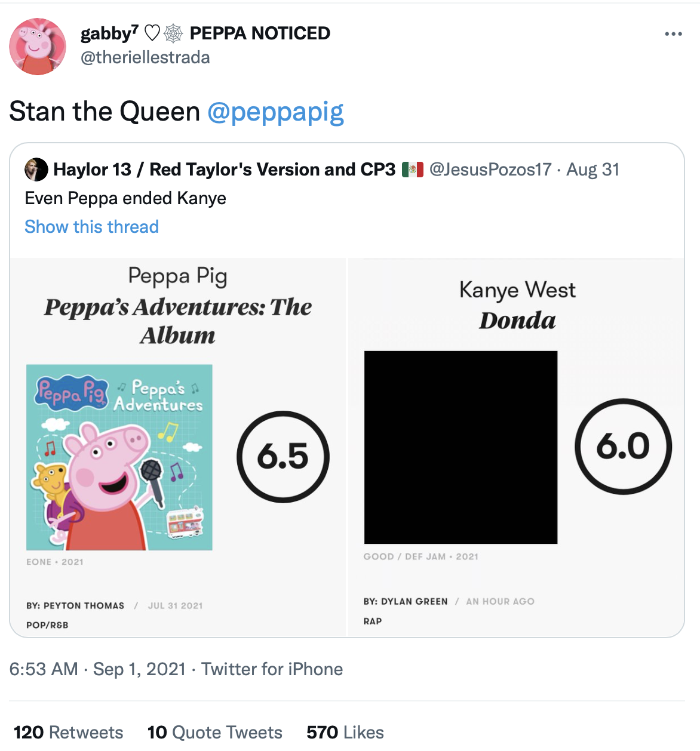Click the 6:53 AM Sep 1, 2021 timestamp
The height and width of the screenshot is (751, 700).
pos(97,669)
